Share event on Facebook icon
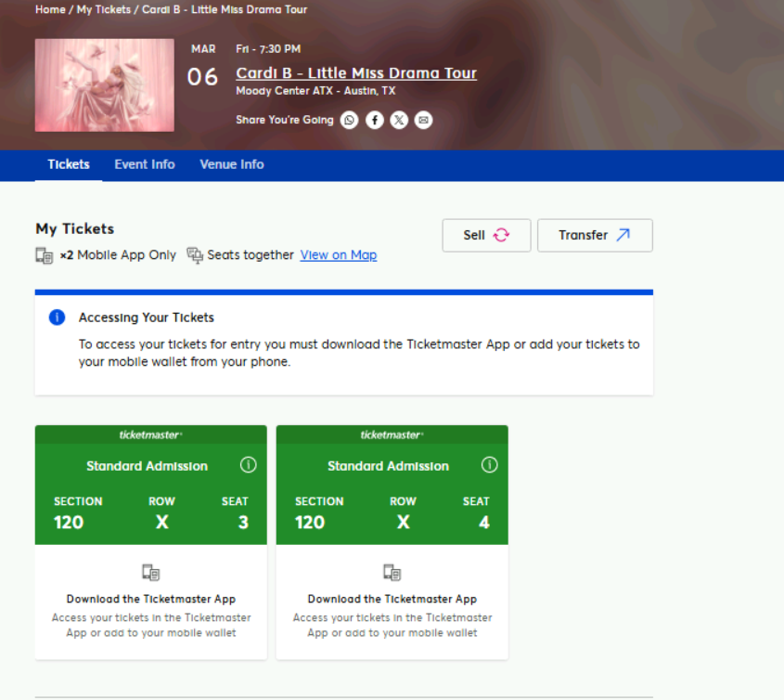Image resolution: width=784 pixels, height=700 pixels. pos(374,120)
